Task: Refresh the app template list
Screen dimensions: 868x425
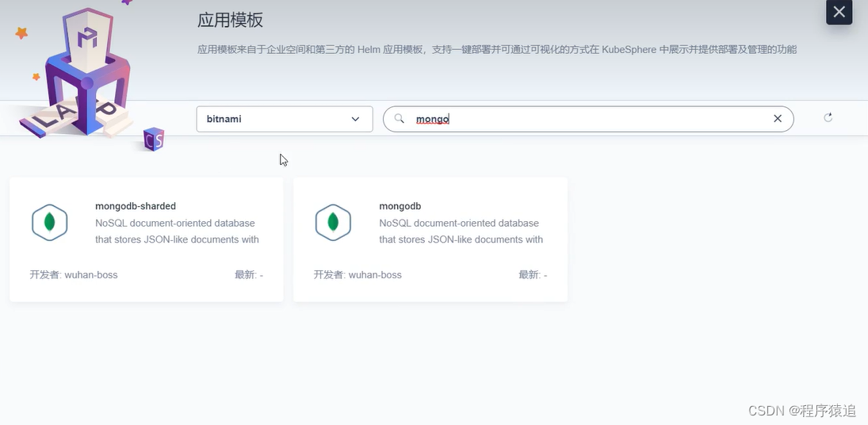Action: pos(828,117)
